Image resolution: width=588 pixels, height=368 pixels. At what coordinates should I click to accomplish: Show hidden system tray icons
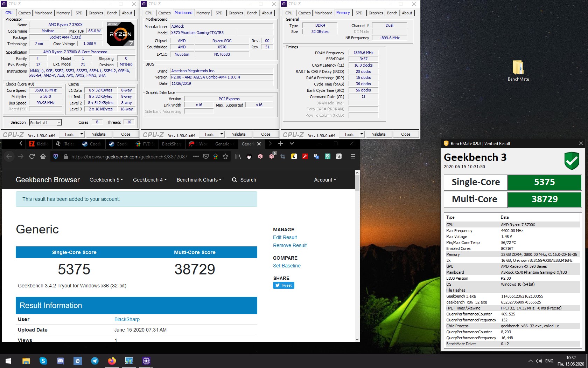530,361
